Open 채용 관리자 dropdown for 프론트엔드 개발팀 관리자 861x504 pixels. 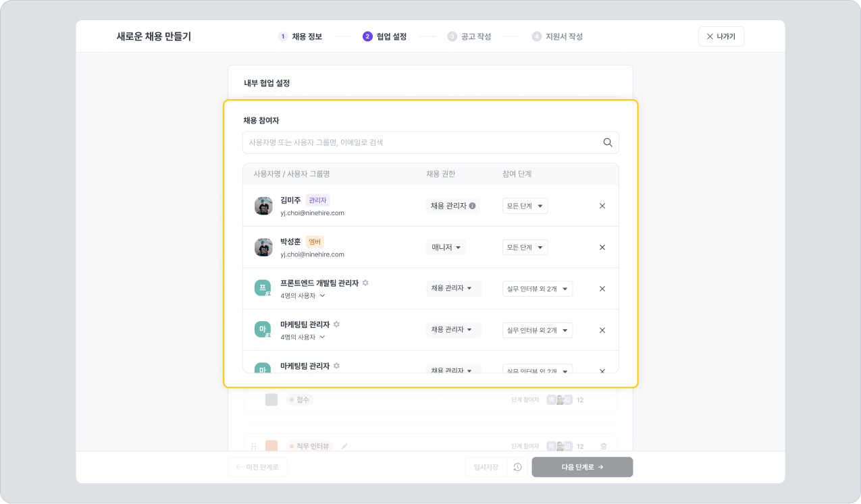click(x=454, y=288)
